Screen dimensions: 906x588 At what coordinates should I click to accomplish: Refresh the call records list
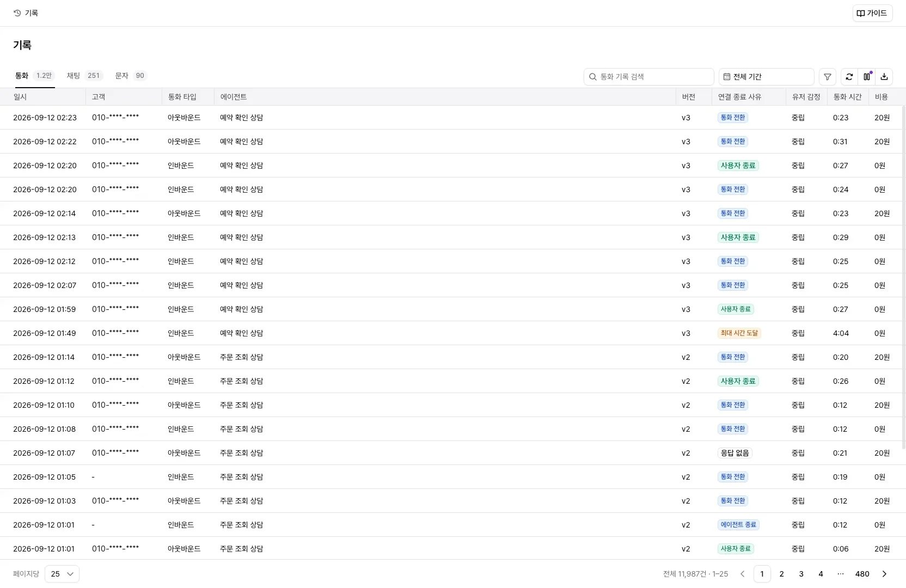click(x=849, y=77)
